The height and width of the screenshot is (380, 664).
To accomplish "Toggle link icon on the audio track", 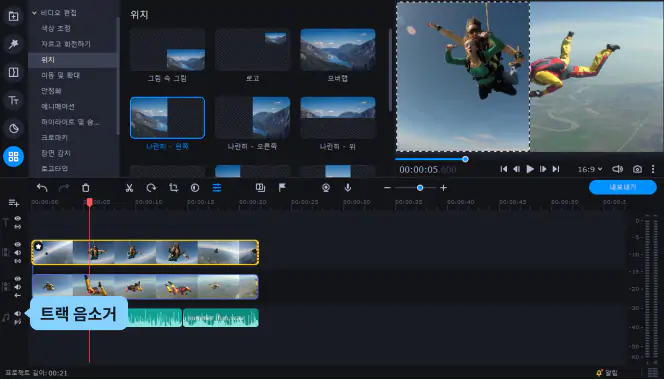I will 17,322.
